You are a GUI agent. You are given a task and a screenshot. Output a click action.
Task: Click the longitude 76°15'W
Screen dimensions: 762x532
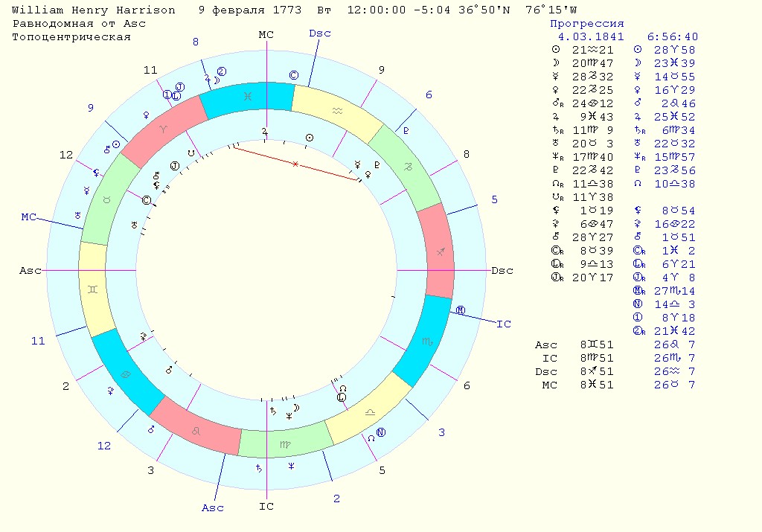click(x=551, y=10)
